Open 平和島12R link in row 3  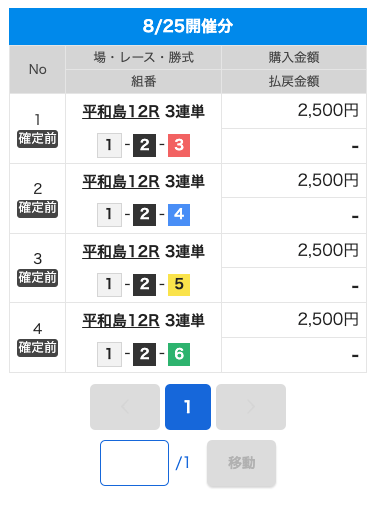tap(121, 251)
